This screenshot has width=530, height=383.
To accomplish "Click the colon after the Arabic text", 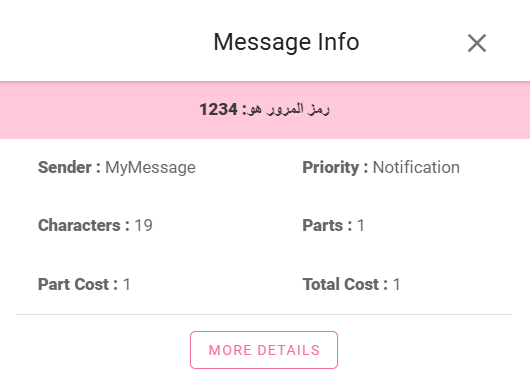I will (x=244, y=111).
